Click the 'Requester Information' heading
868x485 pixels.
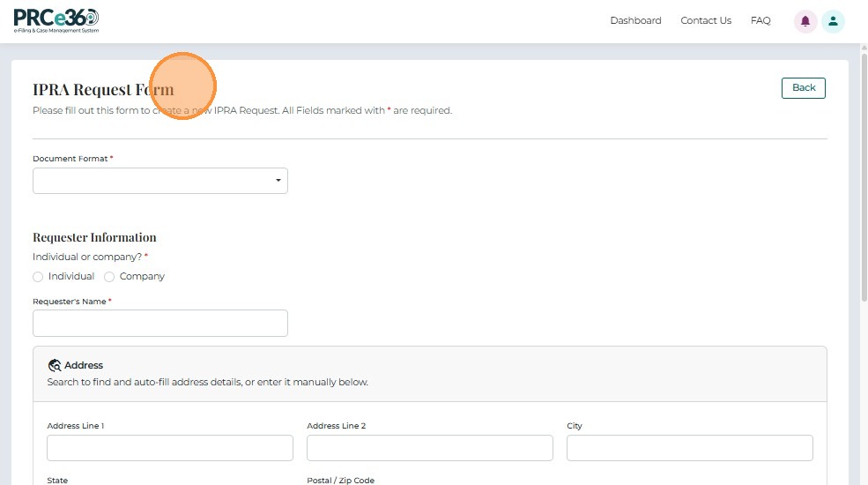(x=94, y=237)
